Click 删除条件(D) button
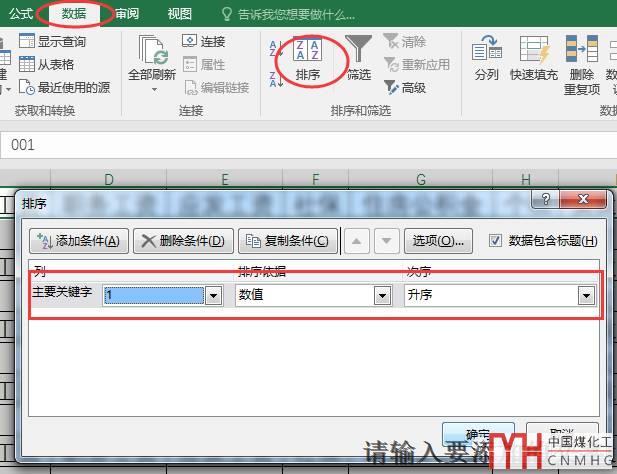Viewport: 617px width, 474px height. click(x=183, y=241)
